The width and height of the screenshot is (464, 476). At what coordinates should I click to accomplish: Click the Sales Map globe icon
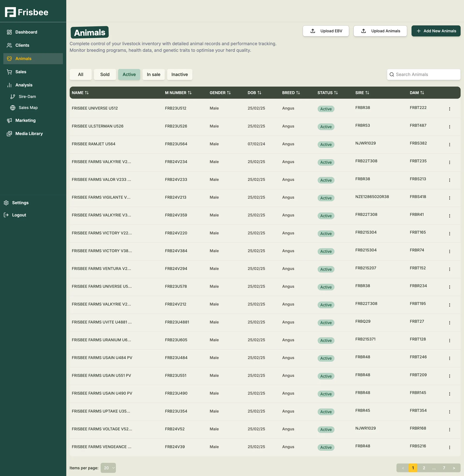pos(13,108)
